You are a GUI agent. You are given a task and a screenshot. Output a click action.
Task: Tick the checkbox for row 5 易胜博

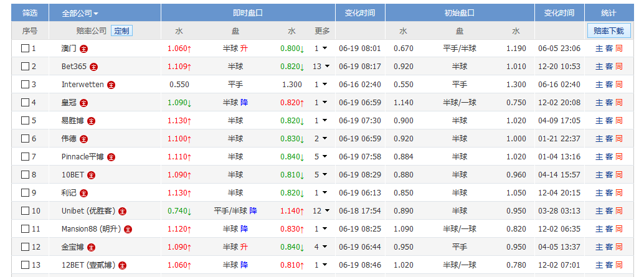pyautogui.click(x=26, y=121)
